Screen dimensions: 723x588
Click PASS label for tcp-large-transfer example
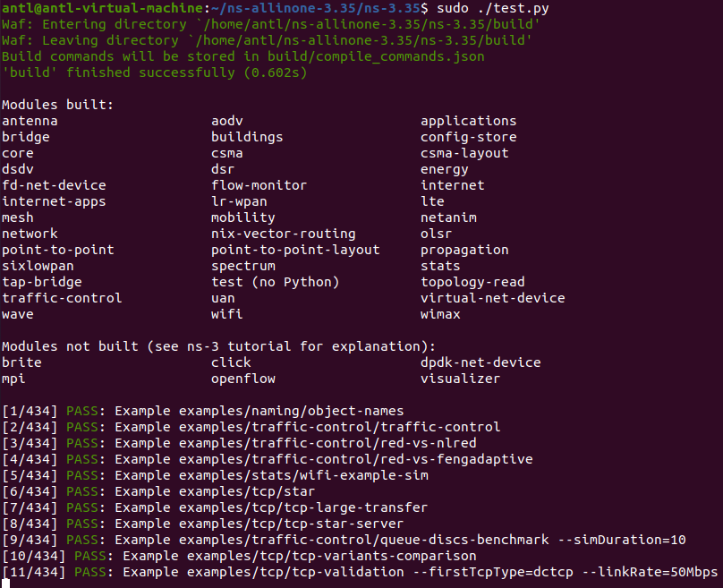pos(82,507)
